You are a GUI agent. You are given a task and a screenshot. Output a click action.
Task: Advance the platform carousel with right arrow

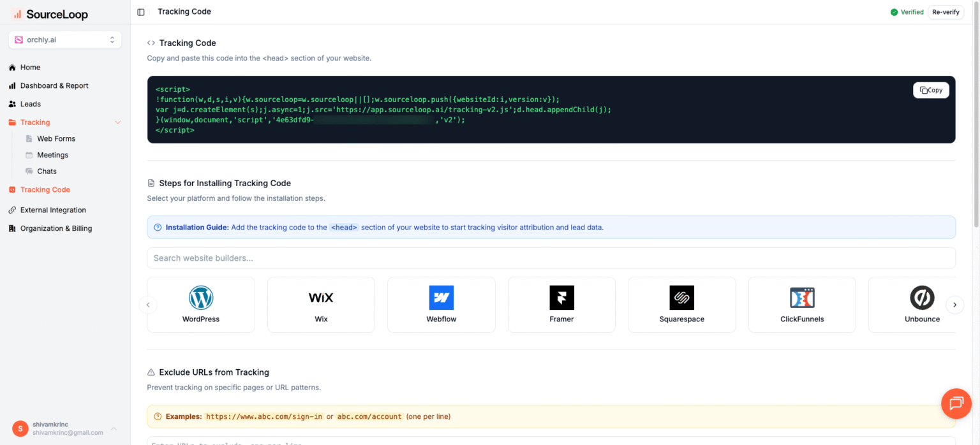(954, 305)
